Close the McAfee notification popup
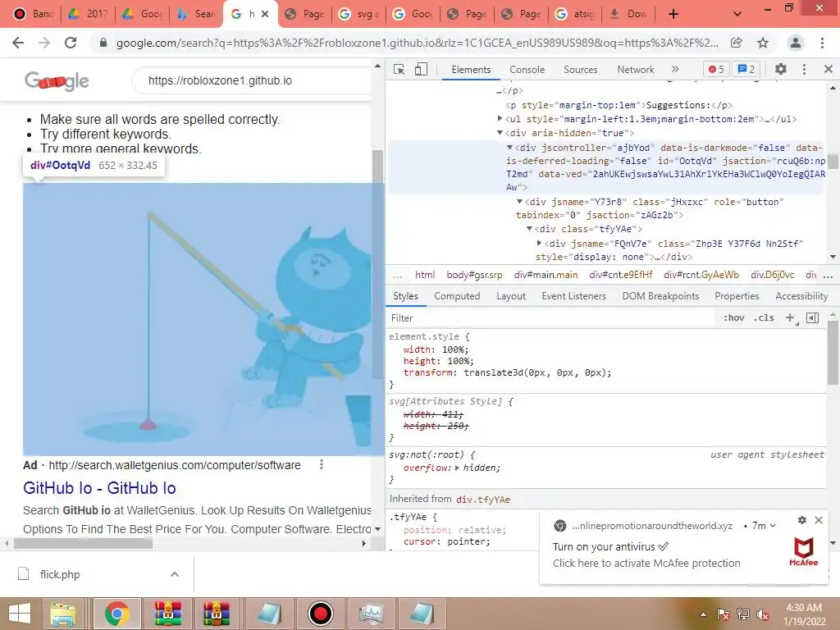Screen dimensions: 840x630 (x=819, y=519)
